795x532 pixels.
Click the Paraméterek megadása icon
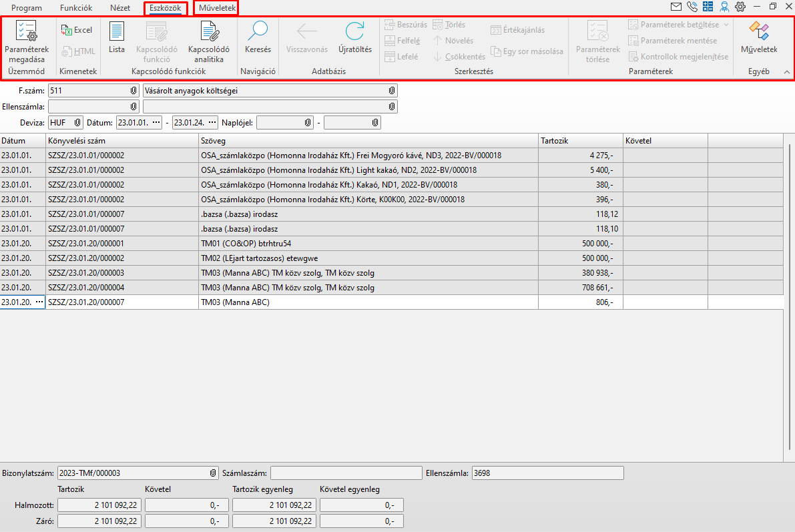click(x=27, y=32)
